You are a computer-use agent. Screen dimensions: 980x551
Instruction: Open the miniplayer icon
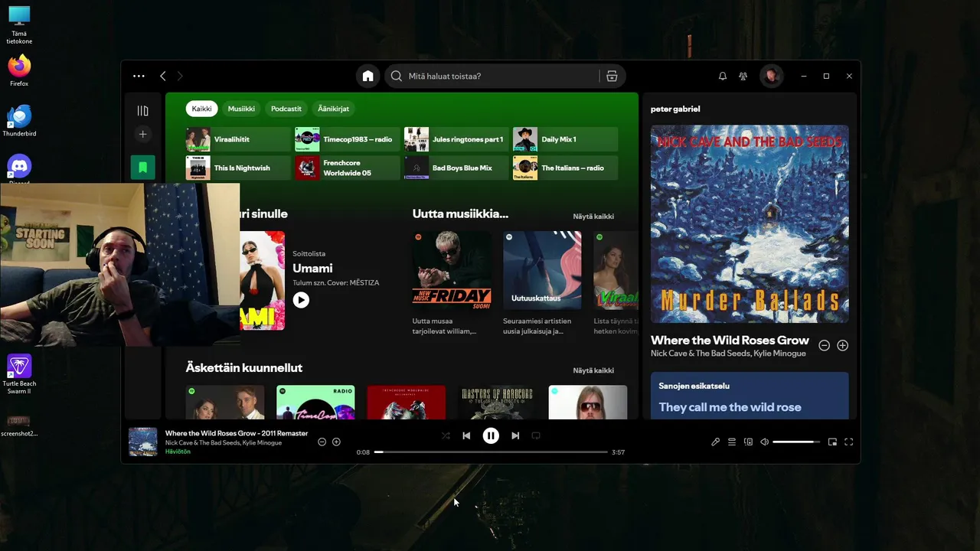pos(832,442)
